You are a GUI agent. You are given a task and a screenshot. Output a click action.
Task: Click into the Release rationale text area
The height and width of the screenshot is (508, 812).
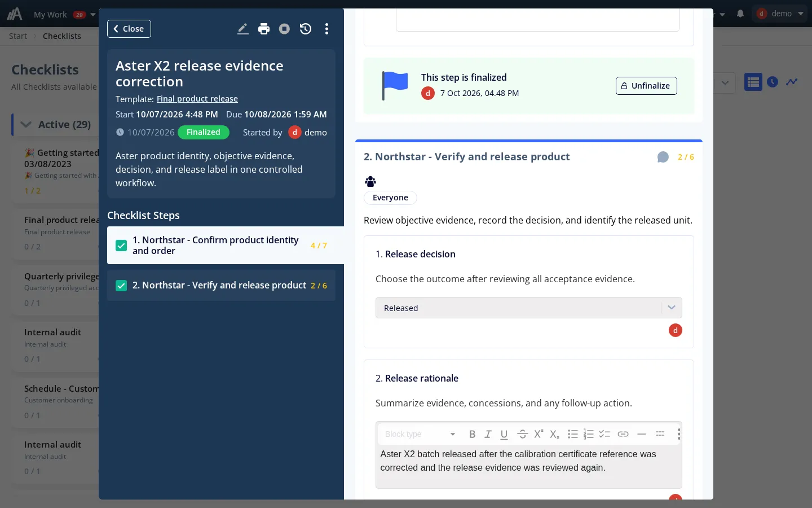(x=529, y=466)
